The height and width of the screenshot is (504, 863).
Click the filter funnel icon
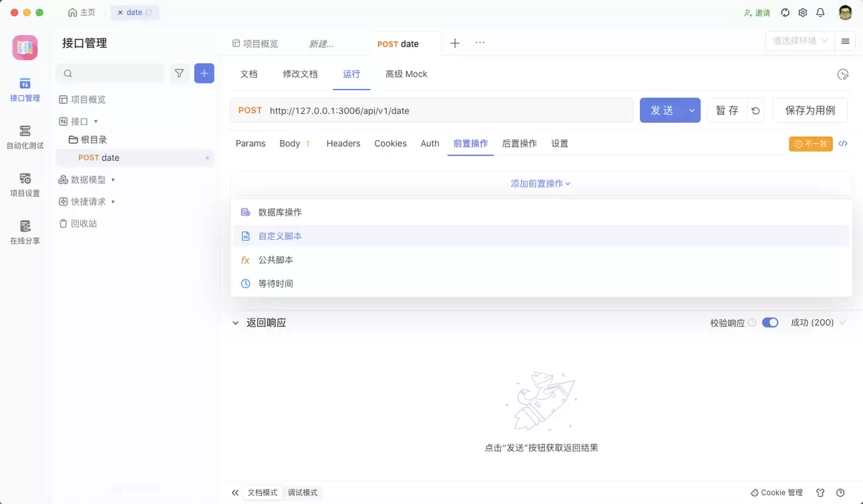pos(179,73)
